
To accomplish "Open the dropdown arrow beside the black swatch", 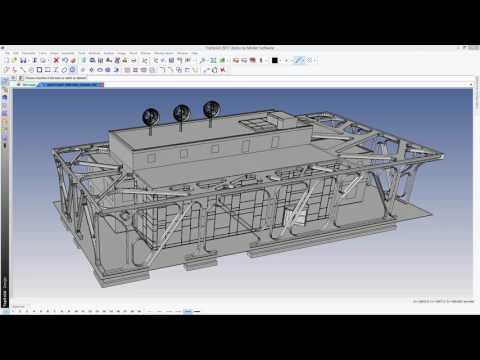I will [x=280, y=60].
